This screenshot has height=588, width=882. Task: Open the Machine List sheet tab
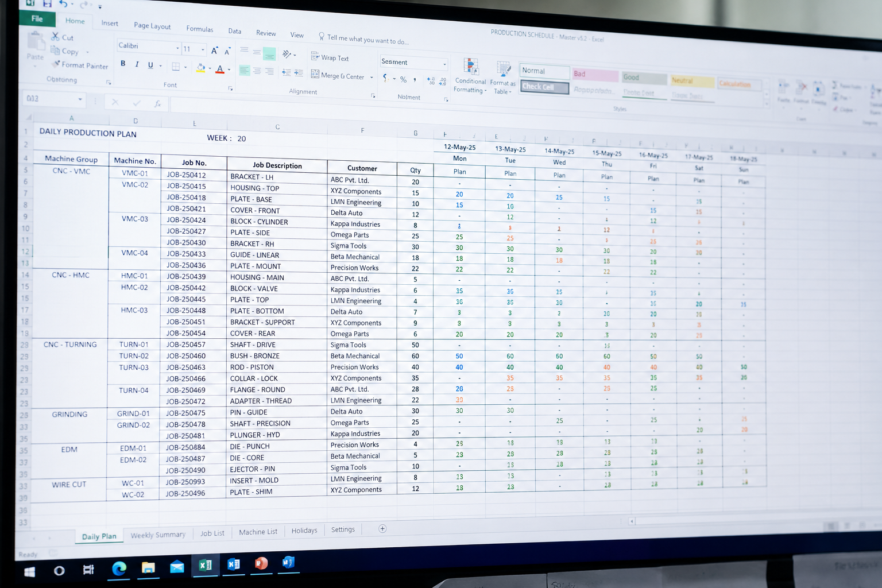258,532
